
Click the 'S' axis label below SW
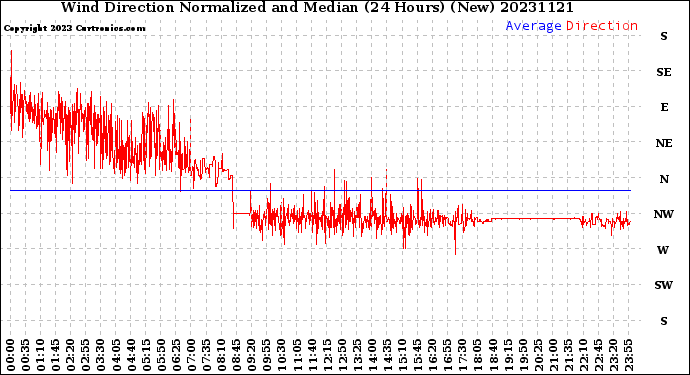(x=664, y=321)
